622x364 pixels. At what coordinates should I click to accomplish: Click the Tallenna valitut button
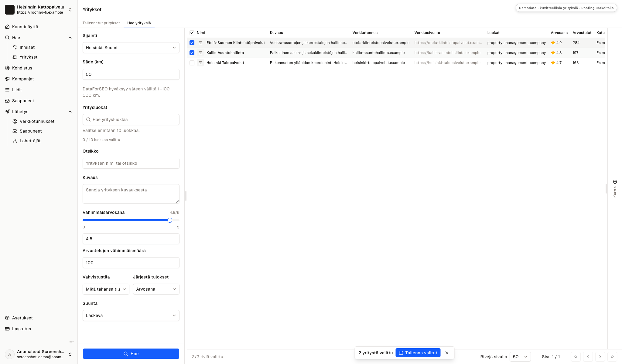click(418, 353)
